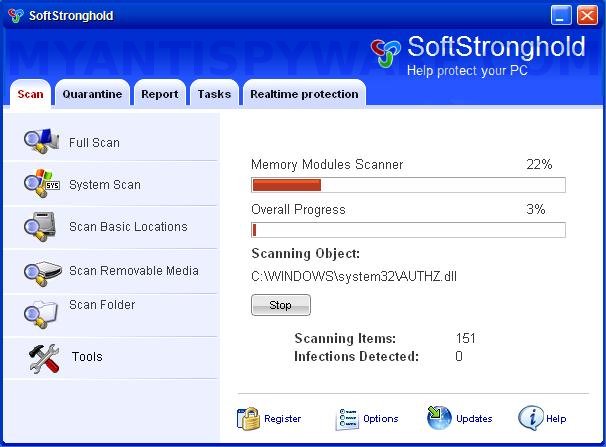Screen dimensions: 606x447
Task: Open the Quarantine tab
Action: coord(92,94)
